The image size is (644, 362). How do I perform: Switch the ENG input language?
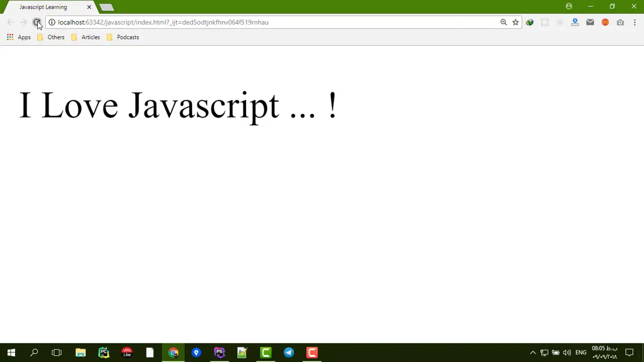tap(581, 352)
